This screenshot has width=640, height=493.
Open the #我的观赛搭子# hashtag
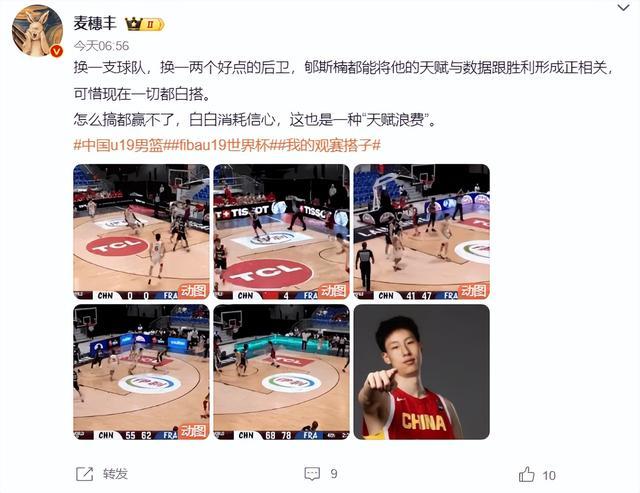(329, 145)
